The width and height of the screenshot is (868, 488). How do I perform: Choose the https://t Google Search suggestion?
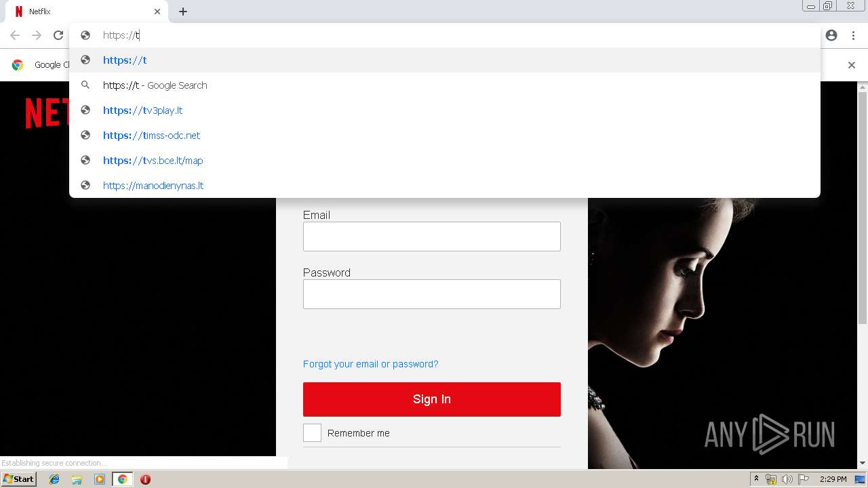445,85
